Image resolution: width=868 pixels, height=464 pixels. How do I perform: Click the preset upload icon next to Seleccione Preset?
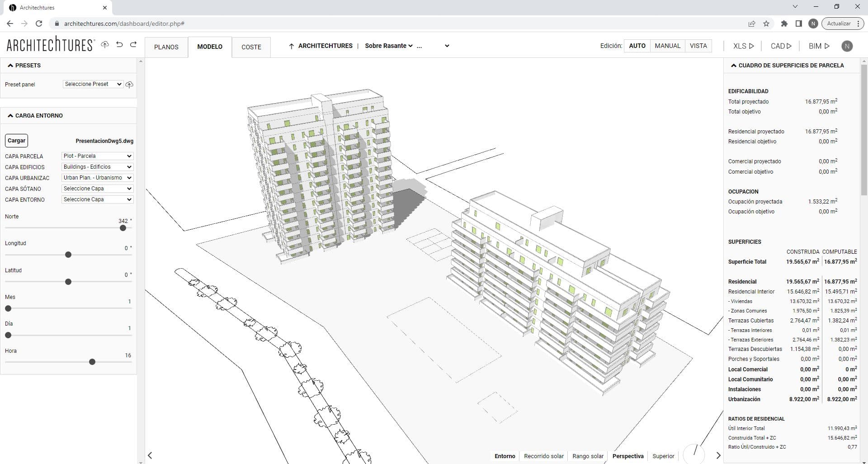129,84
